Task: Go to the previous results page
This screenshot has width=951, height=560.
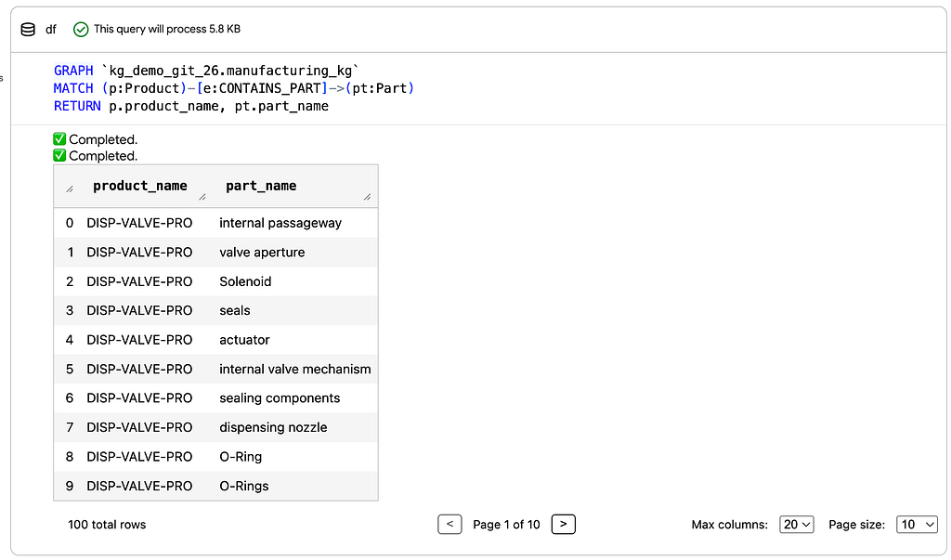Action: 449,524
